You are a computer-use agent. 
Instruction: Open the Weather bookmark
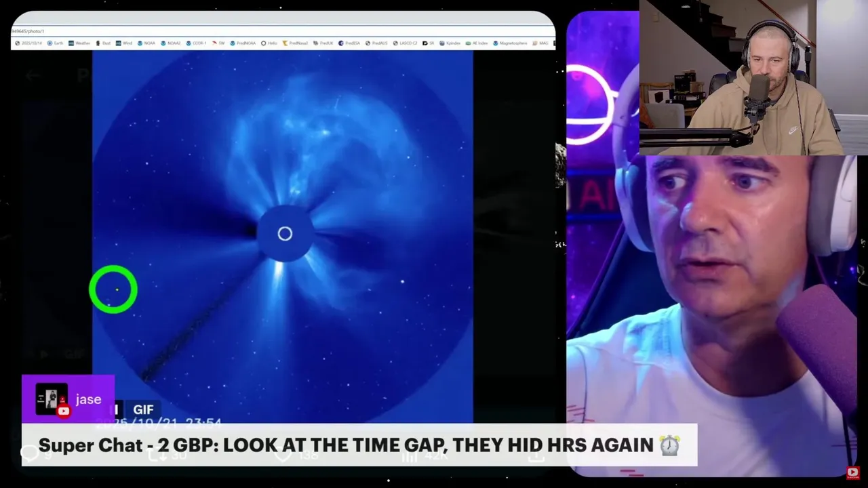79,43
